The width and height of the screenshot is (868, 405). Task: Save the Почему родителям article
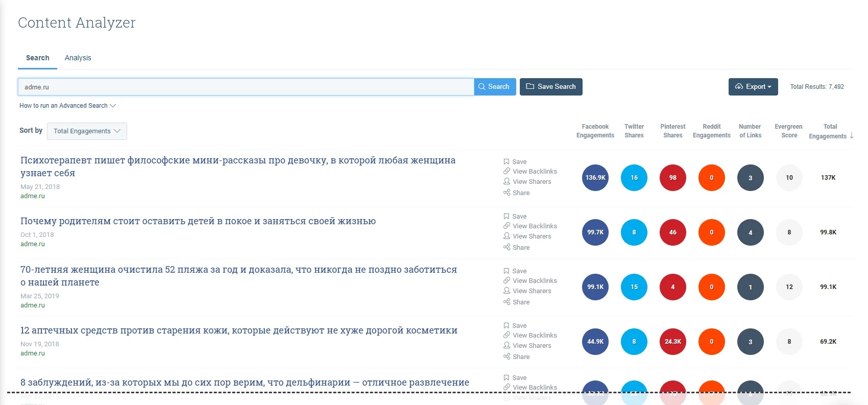pyautogui.click(x=515, y=216)
